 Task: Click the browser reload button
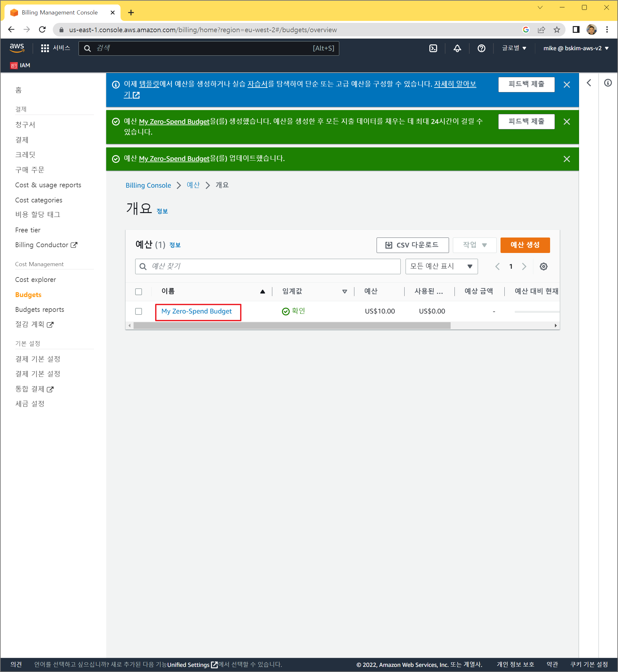tap(42, 29)
